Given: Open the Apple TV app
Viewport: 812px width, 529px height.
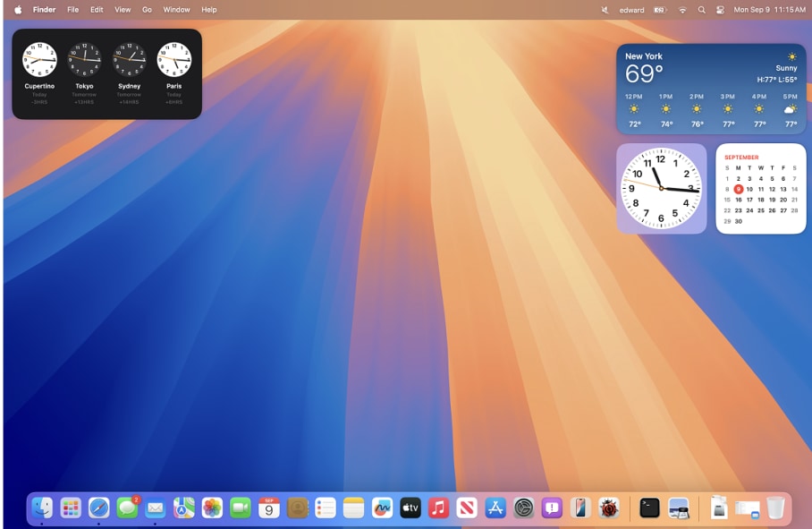Looking at the screenshot, I should point(410,508).
